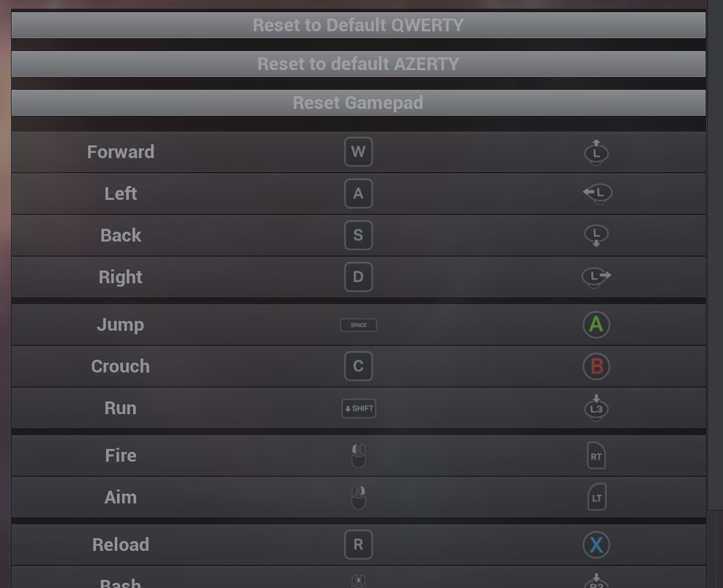Select the mouse button icon for Fire
The image size is (723, 588).
pyautogui.click(x=359, y=455)
